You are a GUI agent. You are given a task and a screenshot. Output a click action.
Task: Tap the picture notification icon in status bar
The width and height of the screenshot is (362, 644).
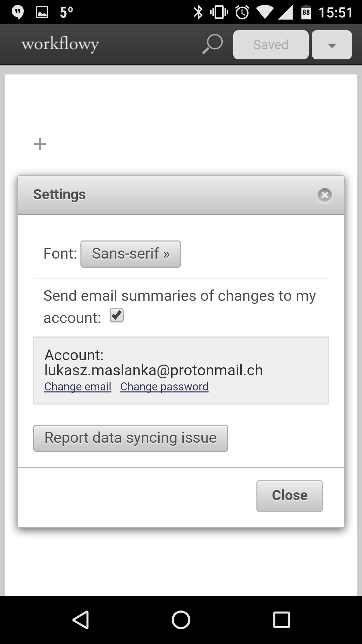click(x=42, y=13)
